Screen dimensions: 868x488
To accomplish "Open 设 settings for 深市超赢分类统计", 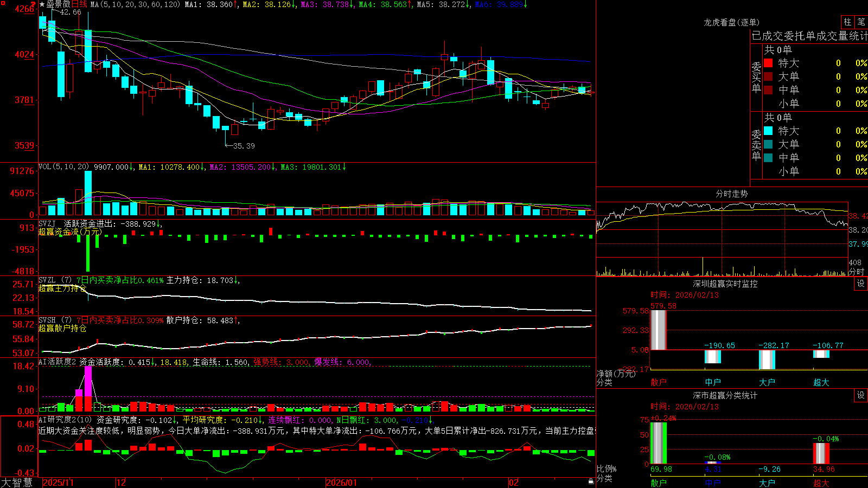I will [x=861, y=395].
